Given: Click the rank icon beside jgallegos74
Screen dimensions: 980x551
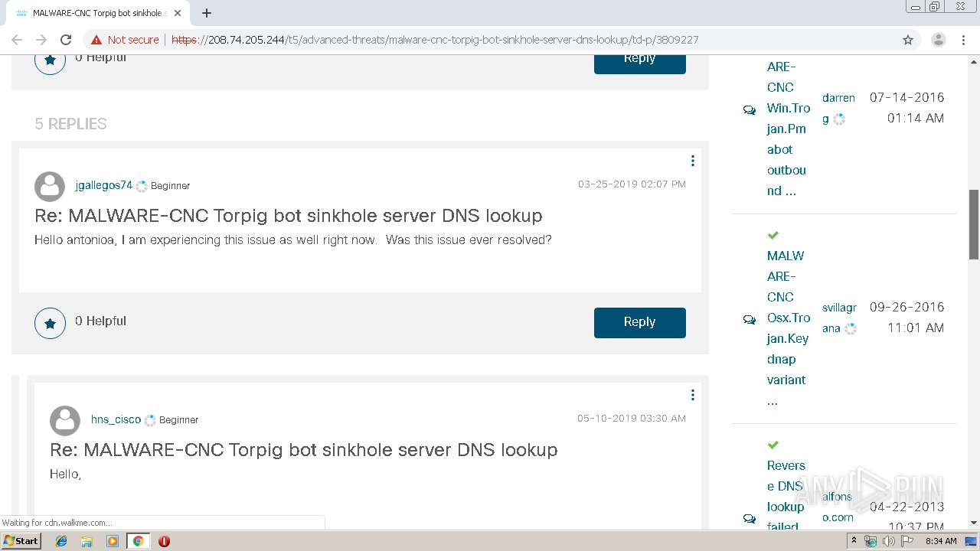Looking at the screenshot, I should [x=142, y=186].
